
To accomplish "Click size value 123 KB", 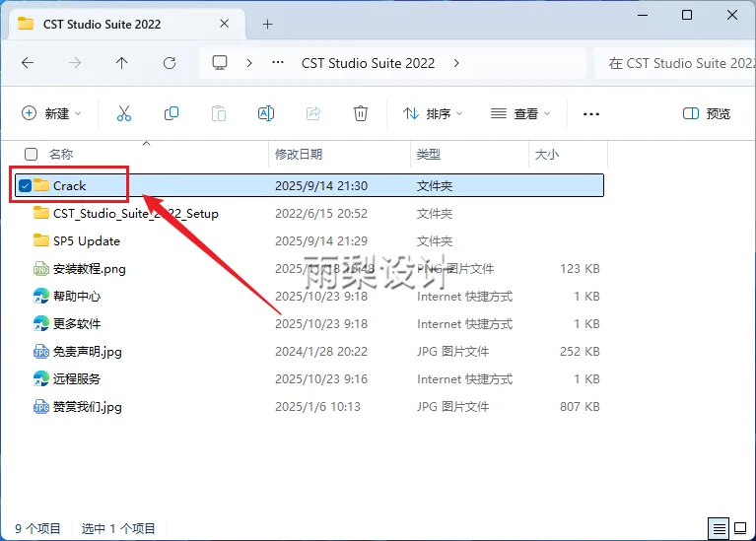I will 580,268.
